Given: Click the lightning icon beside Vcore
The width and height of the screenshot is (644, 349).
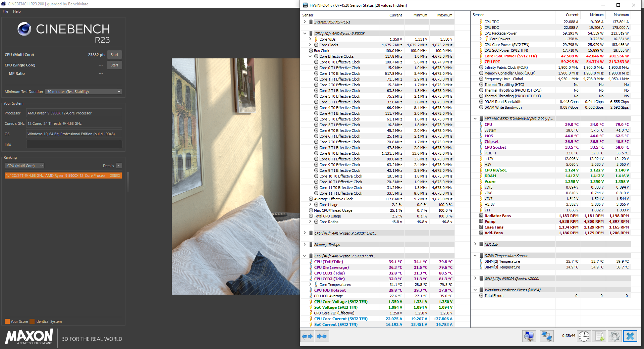Looking at the screenshot, I should click(x=481, y=182).
